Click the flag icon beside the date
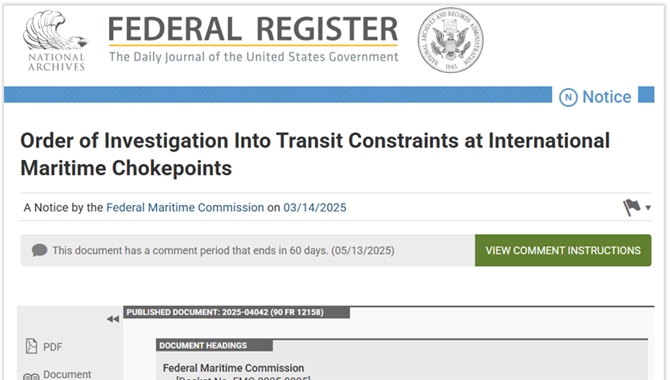Image resolution: width=670 pixels, height=380 pixels. tap(631, 208)
